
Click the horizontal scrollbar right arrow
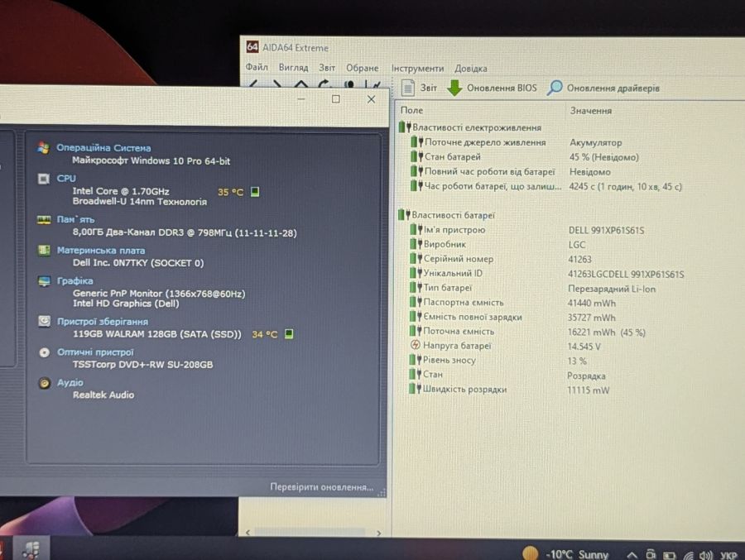(378, 533)
